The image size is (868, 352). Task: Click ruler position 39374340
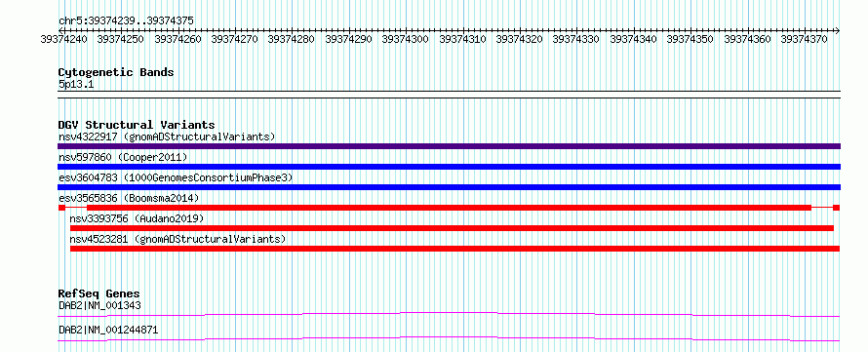tap(634, 39)
